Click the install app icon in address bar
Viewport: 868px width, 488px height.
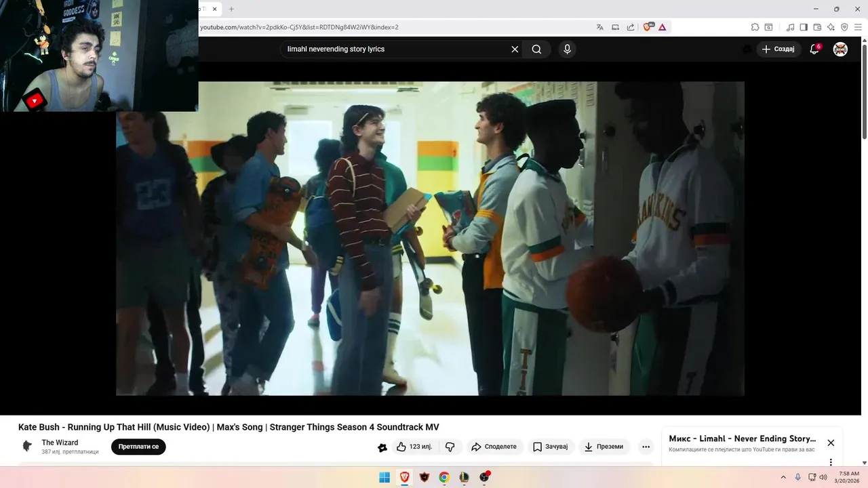click(615, 27)
